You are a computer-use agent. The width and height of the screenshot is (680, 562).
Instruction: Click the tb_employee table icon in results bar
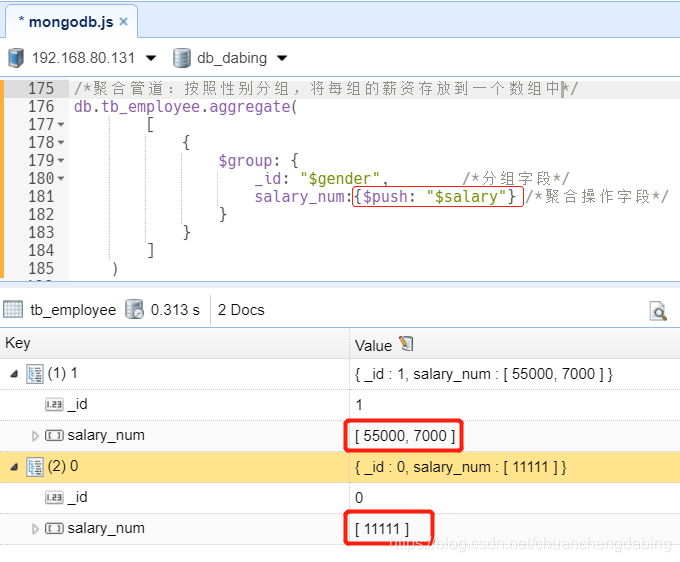[x=13, y=310]
